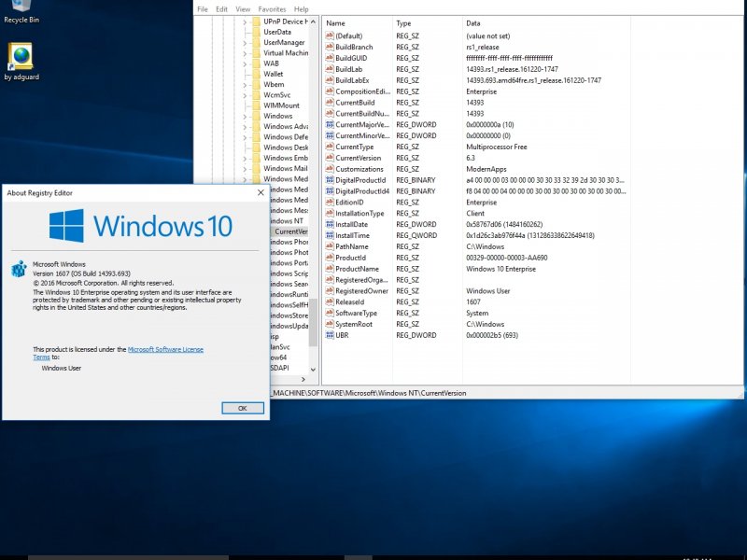Image resolution: width=747 pixels, height=560 pixels.
Task: Click the registry path in the status bar
Action: 368,393
